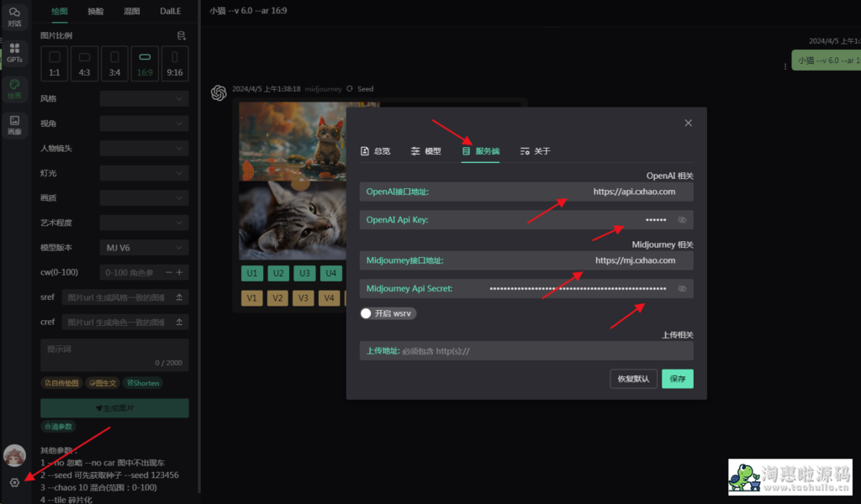Click the 保存 save button
The image size is (861, 504).
click(x=678, y=379)
